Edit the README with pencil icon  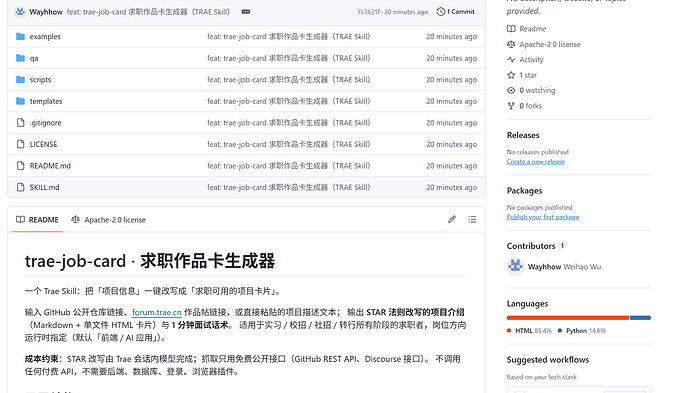coord(452,219)
